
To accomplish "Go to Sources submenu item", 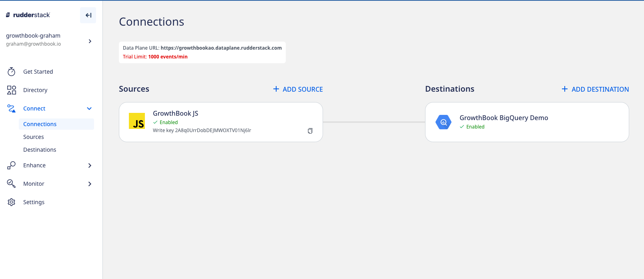I will tap(34, 137).
